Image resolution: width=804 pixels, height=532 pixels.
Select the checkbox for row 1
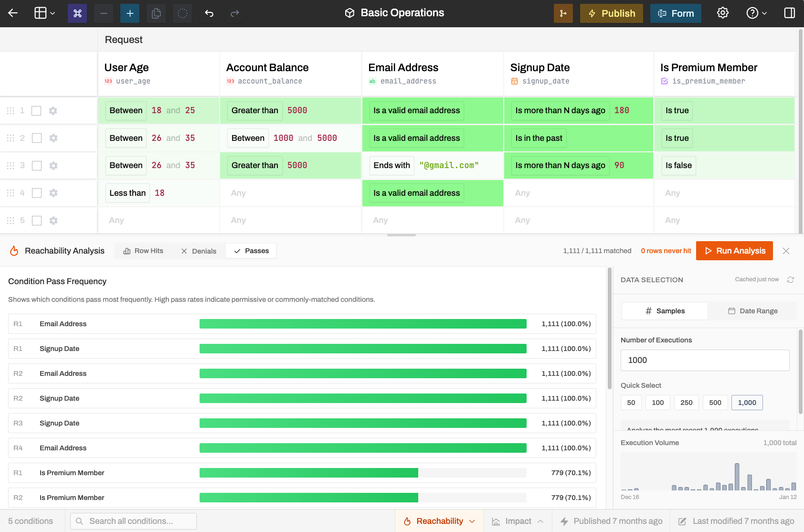click(36, 111)
